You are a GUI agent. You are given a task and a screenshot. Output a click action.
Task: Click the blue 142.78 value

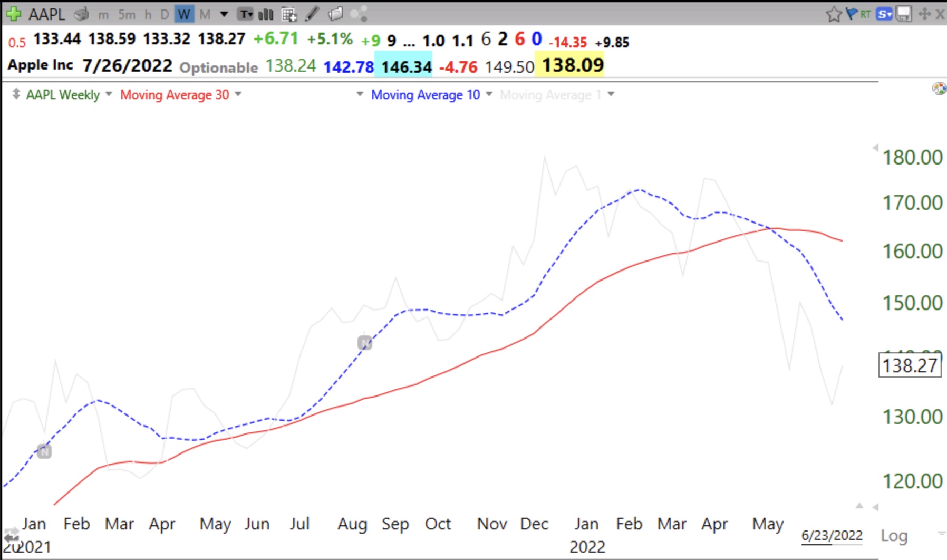[x=348, y=67]
